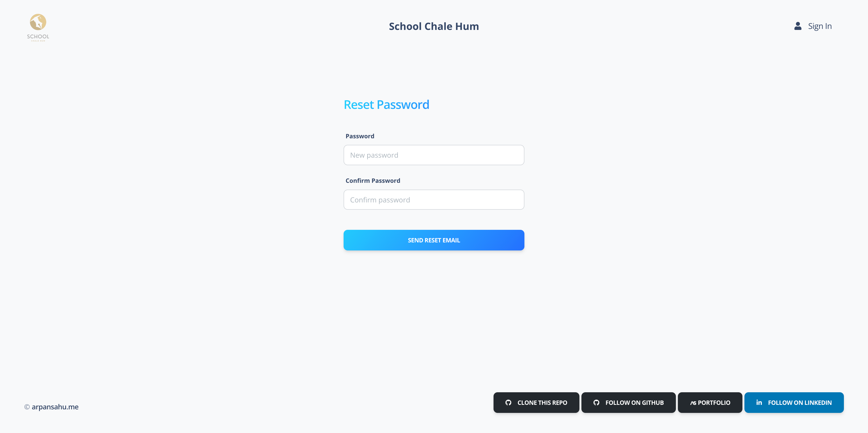
Task: Click the GitHub icon in Clone This Repo
Action: point(508,403)
